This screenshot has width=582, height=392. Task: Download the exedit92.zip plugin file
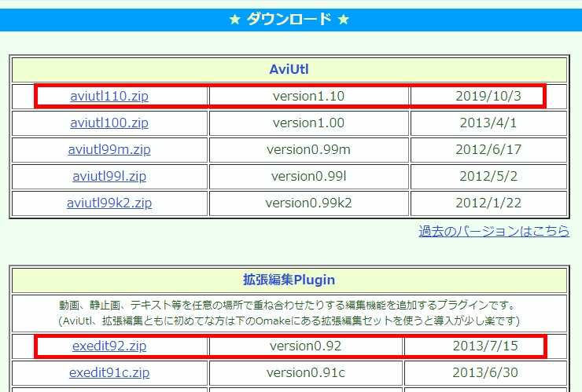point(109,346)
